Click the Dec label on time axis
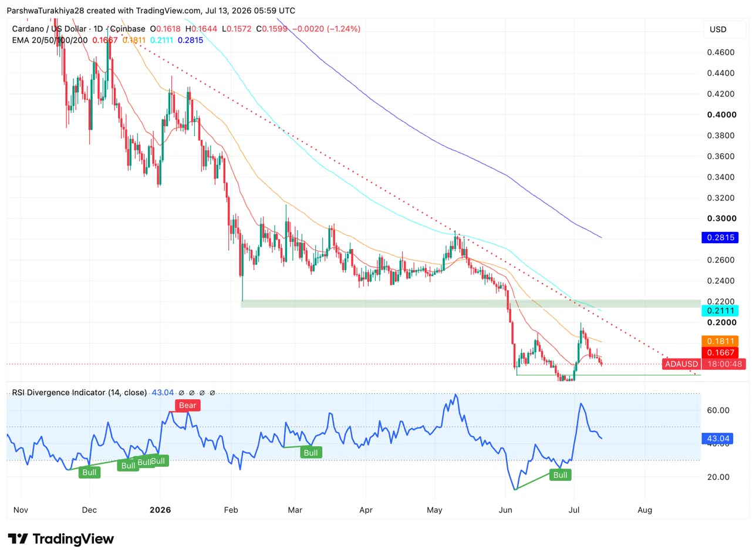This screenshot has height=559, width=756. [x=89, y=510]
